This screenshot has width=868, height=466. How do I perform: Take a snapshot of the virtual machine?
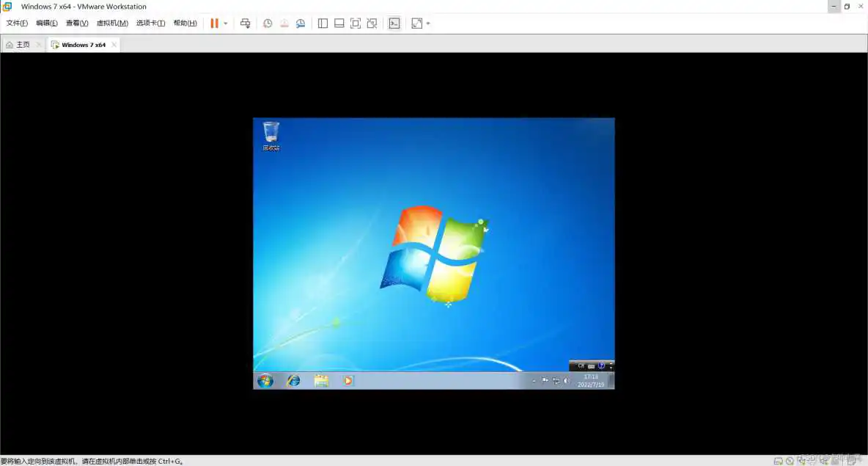(x=267, y=23)
